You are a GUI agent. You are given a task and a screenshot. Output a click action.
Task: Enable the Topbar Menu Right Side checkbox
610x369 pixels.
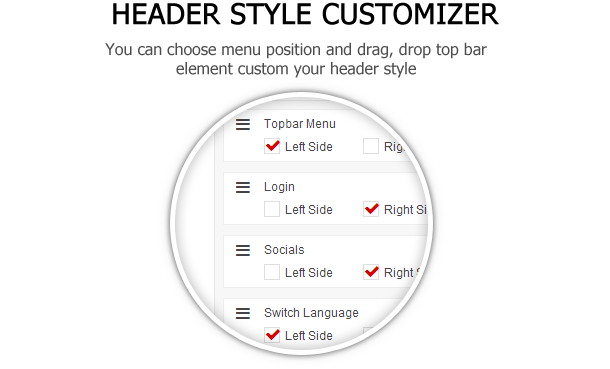click(x=371, y=146)
